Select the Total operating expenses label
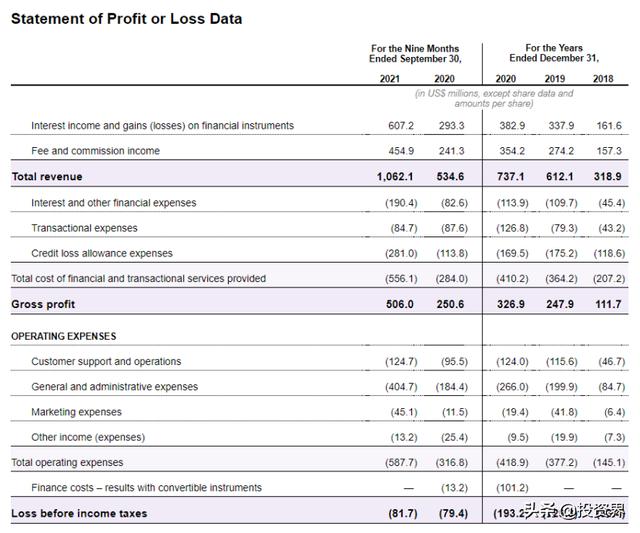This screenshot has width=640, height=533. click(67, 463)
